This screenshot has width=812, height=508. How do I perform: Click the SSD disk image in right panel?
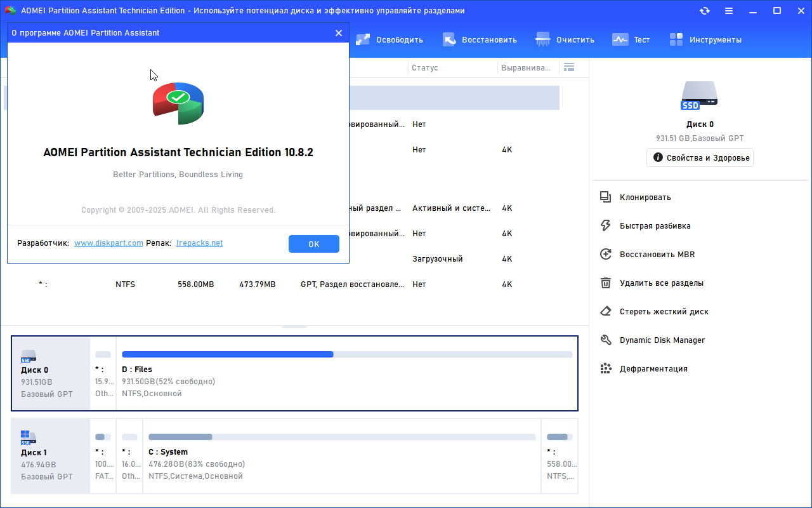tap(700, 95)
